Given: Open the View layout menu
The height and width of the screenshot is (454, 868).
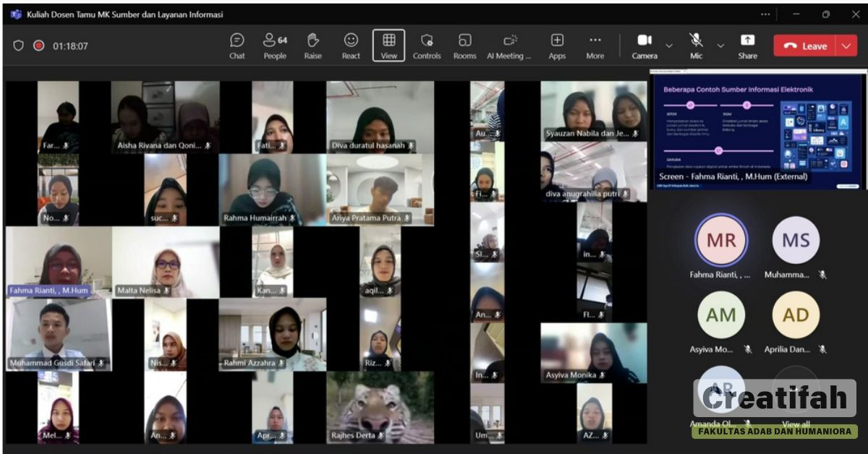Looking at the screenshot, I should point(389,46).
